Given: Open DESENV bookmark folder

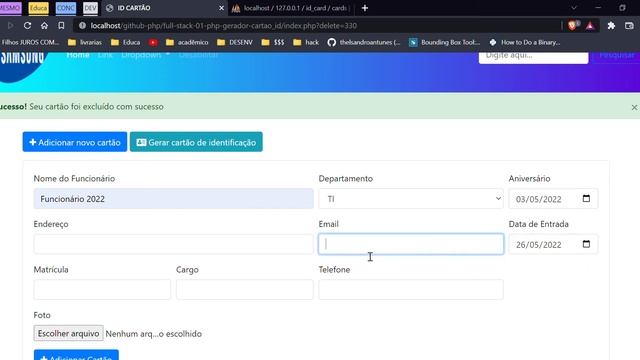Looking at the screenshot, I should click(235, 42).
